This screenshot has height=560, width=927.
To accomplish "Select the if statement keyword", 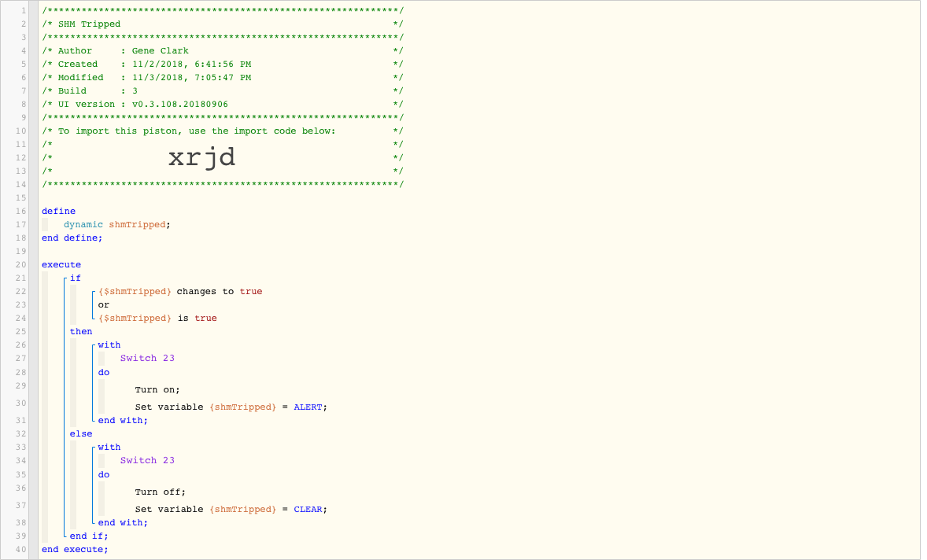I will [x=76, y=278].
